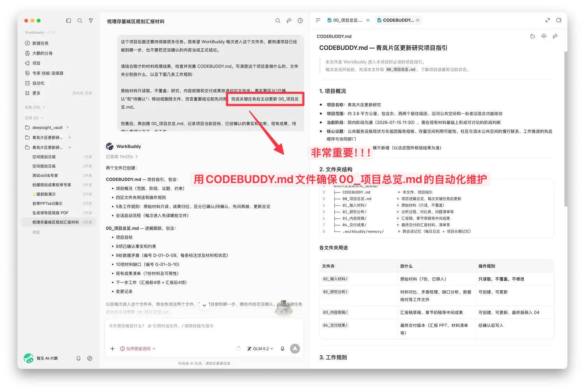585x392 pixels.
Task: Toggle the right panel layout icon
Action: coord(559,20)
